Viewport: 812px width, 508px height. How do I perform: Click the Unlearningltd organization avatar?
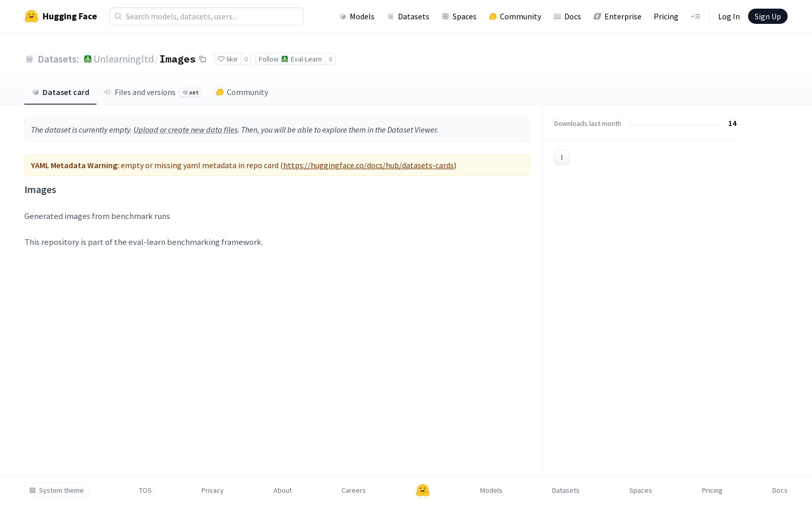click(x=88, y=59)
